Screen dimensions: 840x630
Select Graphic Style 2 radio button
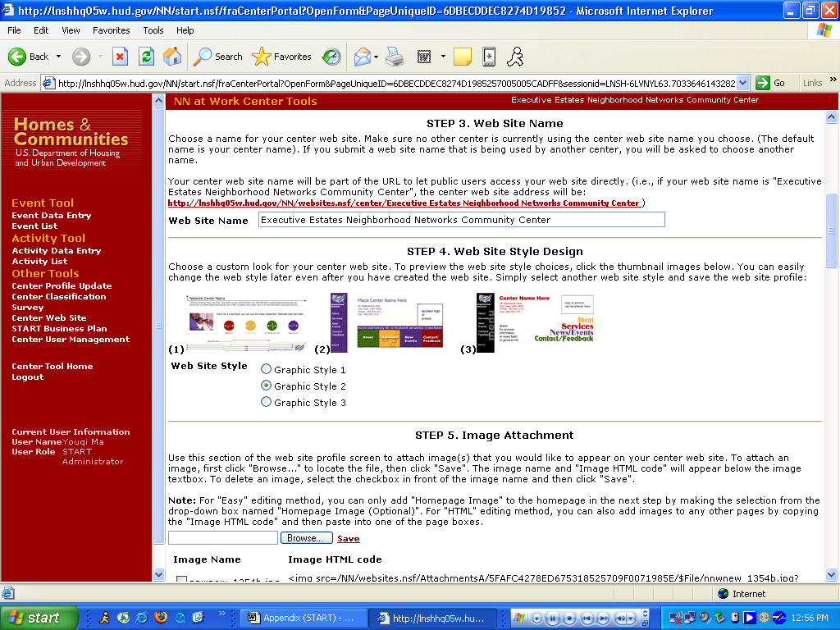click(266, 386)
